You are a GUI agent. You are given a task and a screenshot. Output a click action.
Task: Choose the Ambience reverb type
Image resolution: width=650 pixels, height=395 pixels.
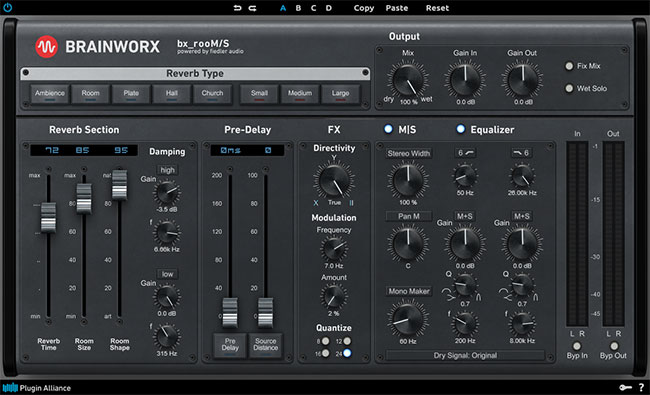click(x=50, y=94)
